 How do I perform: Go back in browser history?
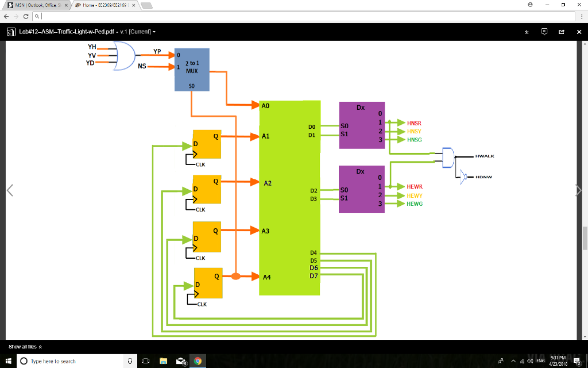click(6, 17)
